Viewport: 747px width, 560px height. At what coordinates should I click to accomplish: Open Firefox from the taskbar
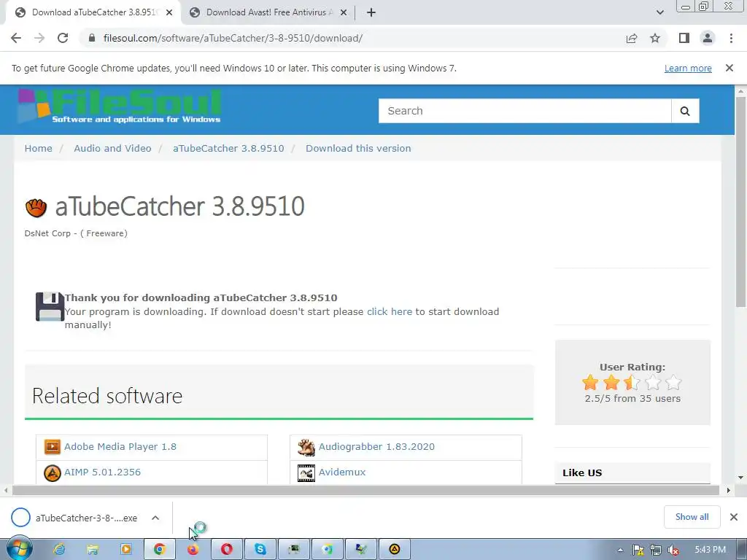coord(193,550)
